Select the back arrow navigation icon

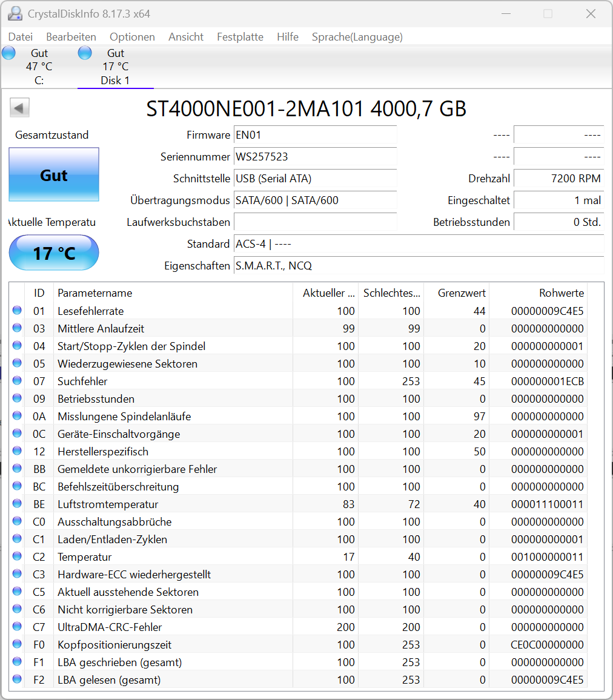click(19, 107)
